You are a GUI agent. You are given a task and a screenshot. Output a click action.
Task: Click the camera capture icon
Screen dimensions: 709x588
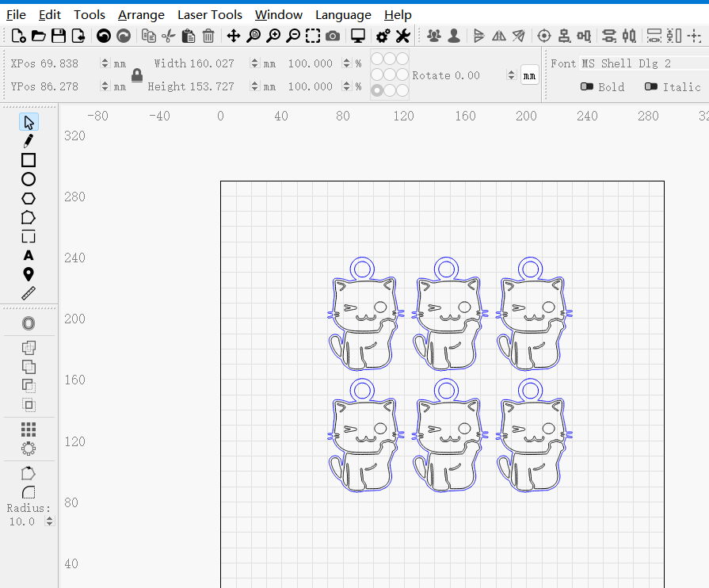tap(333, 36)
